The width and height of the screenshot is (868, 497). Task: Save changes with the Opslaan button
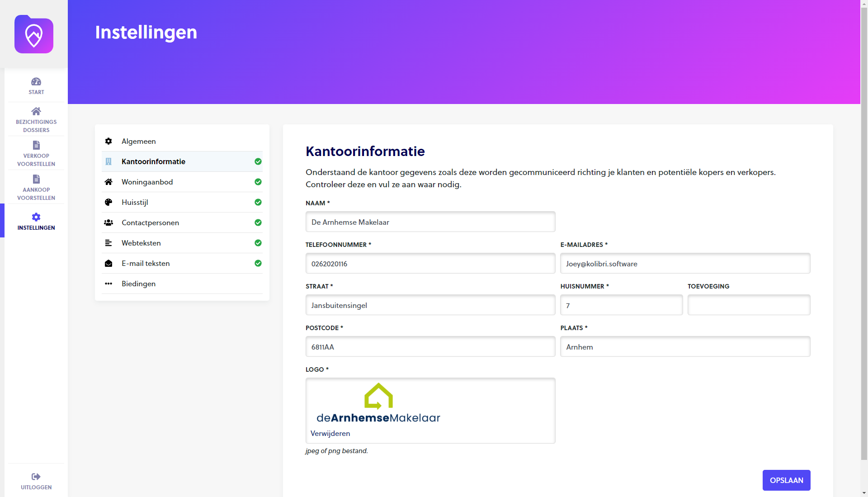[786, 480]
